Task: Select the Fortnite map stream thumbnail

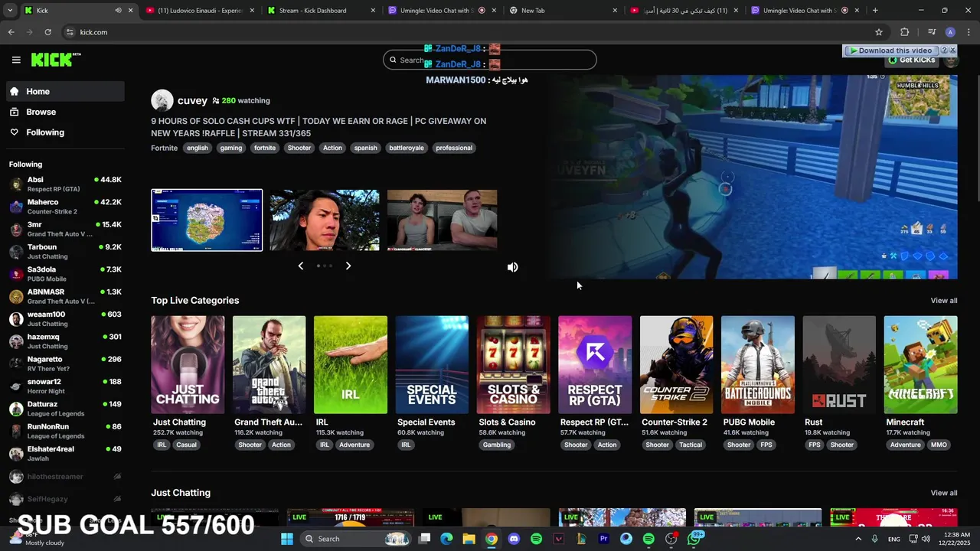Action: [207, 220]
